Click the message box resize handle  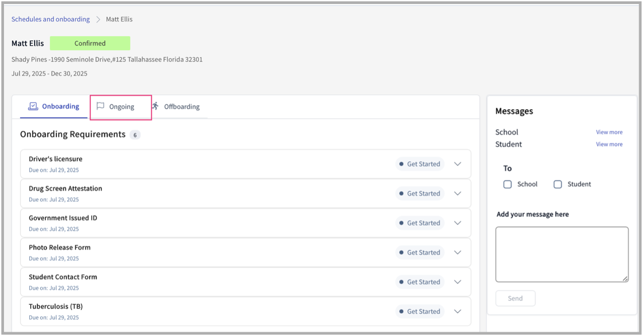point(625,278)
